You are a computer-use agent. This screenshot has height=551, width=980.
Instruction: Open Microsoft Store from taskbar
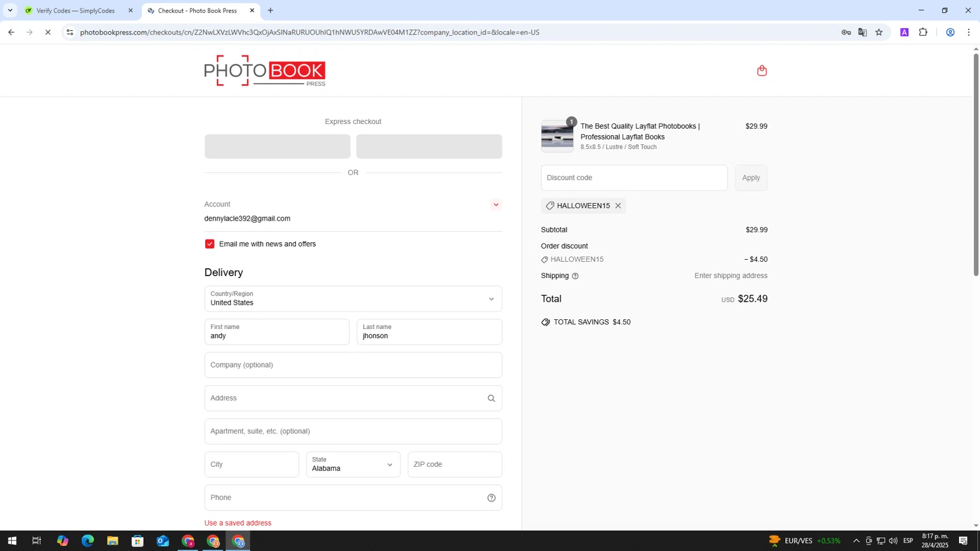[x=137, y=541]
